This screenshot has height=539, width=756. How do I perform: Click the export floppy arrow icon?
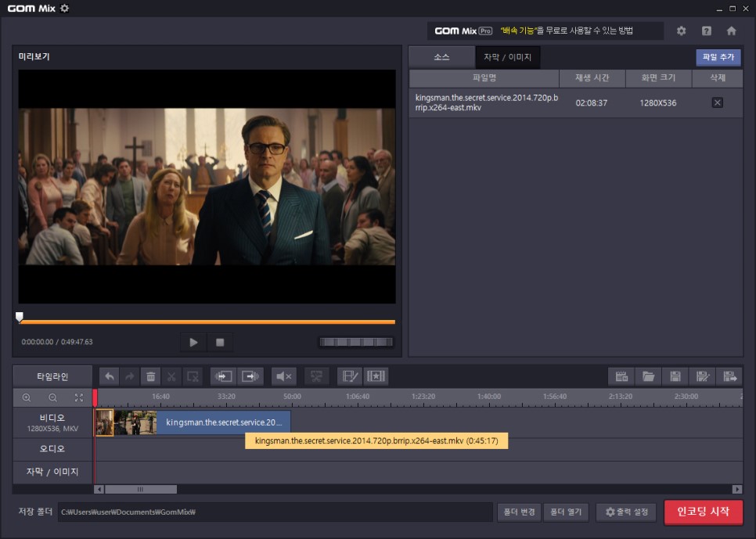coord(729,376)
